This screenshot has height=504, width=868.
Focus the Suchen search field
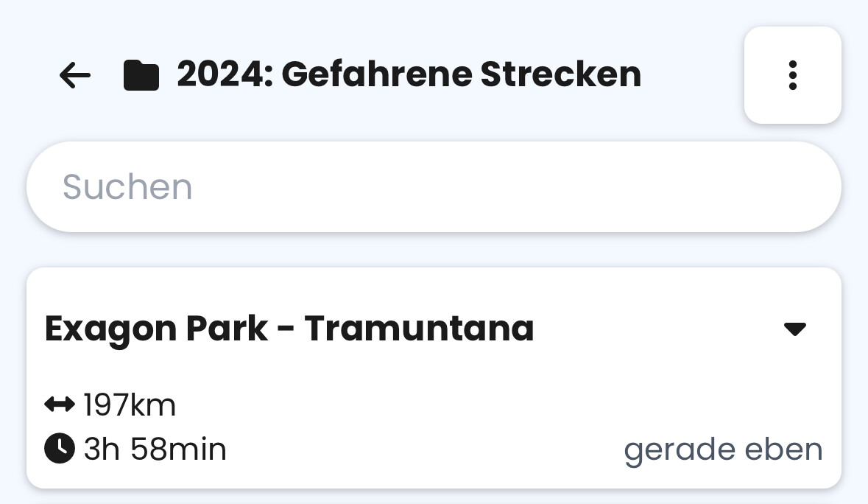[x=434, y=186]
